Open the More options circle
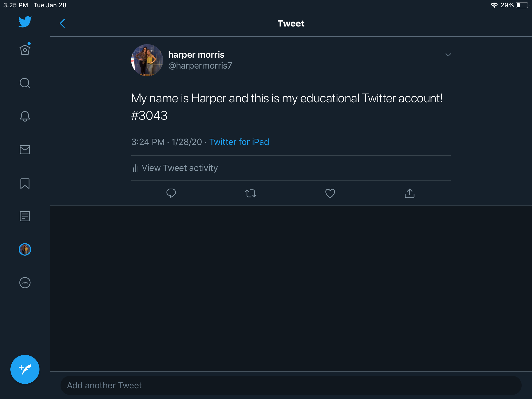532x399 pixels. pyautogui.click(x=25, y=283)
